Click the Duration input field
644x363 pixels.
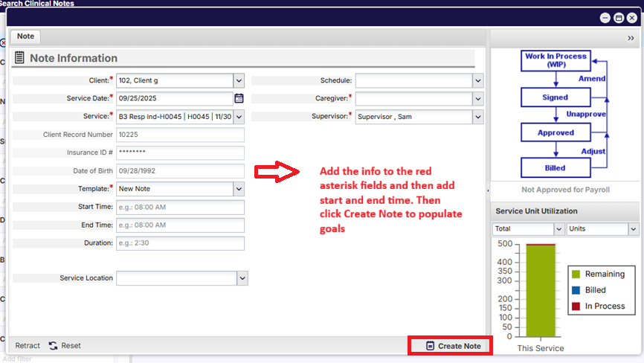tap(180, 243)
